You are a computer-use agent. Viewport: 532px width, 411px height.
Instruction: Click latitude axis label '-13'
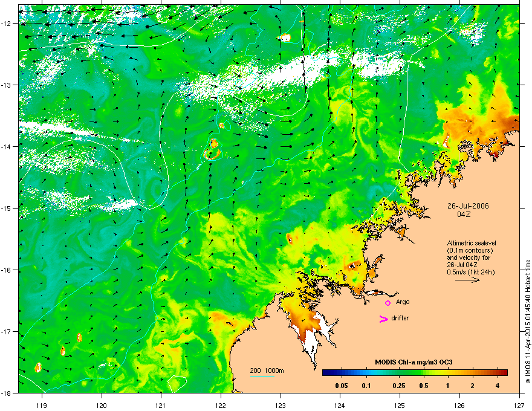(6, 85)
